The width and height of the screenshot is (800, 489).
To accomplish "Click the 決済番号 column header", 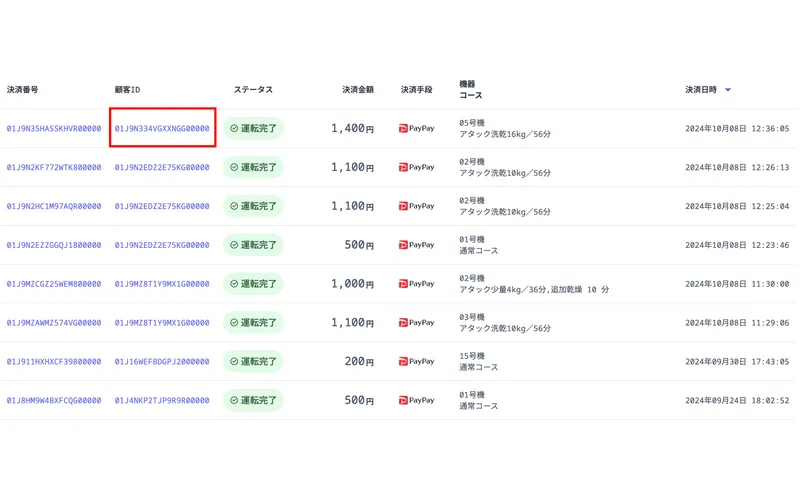I will 22,90.
